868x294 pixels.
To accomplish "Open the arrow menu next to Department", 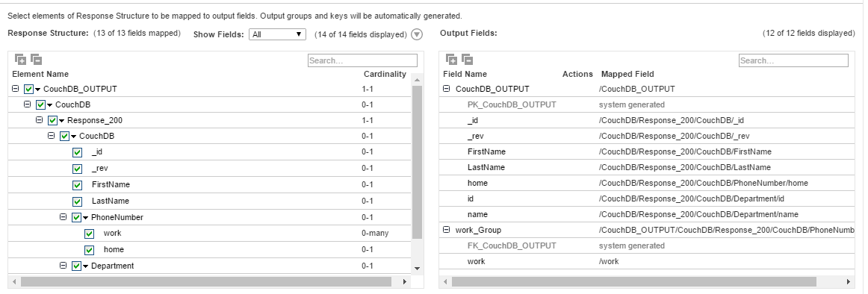I will click(x=86, y=266).
